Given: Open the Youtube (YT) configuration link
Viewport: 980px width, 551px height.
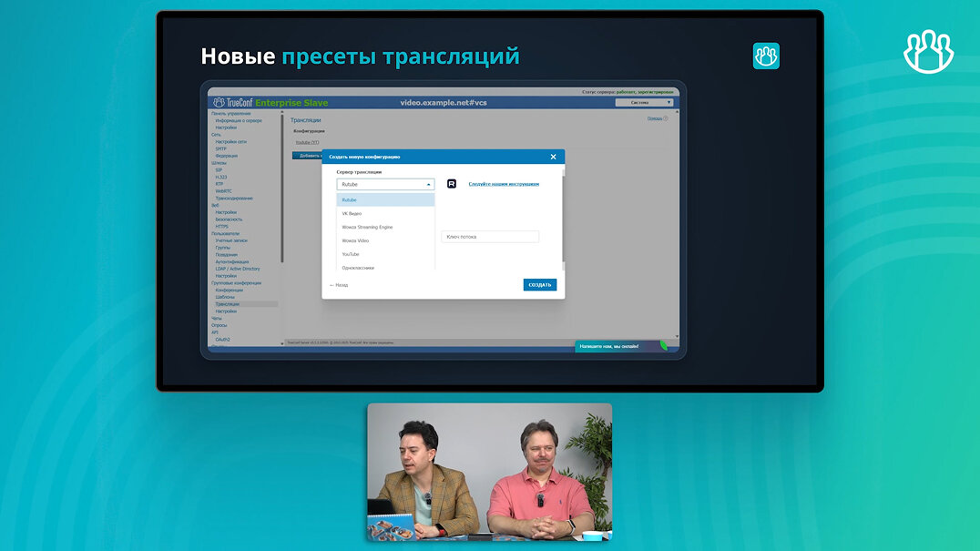Looking at the screenshot, I should tap(307, 142).
